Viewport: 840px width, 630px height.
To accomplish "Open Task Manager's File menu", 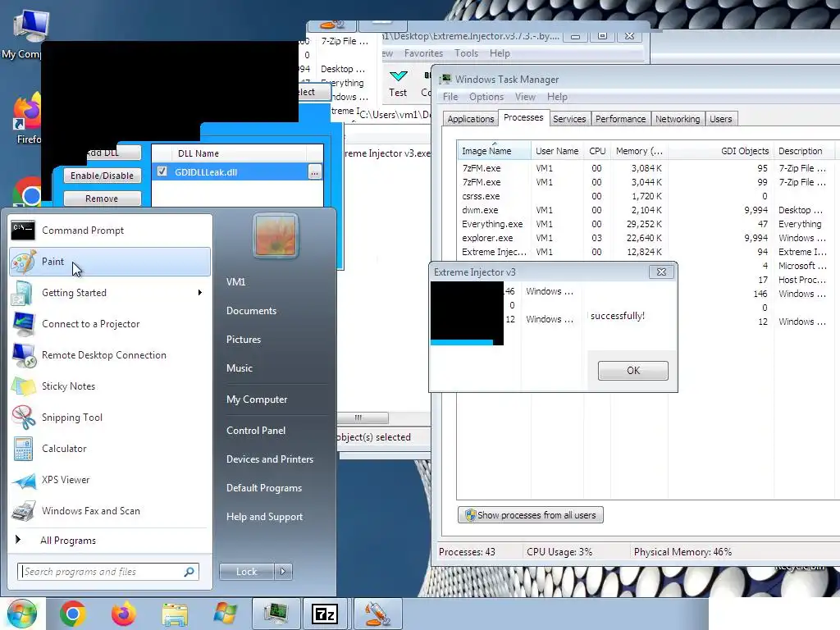I will coord(450,97).
